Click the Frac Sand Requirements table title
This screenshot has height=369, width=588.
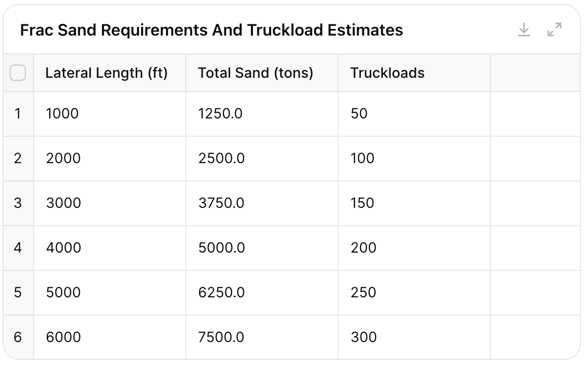211,30
